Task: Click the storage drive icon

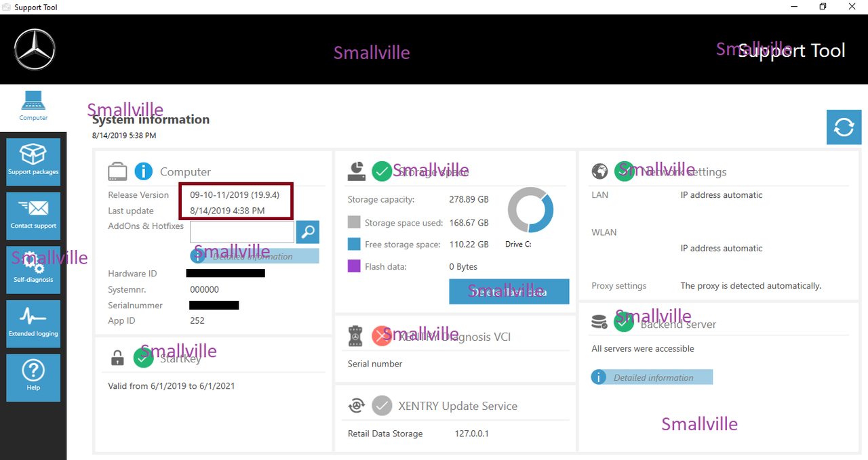Action: [357, 171]
